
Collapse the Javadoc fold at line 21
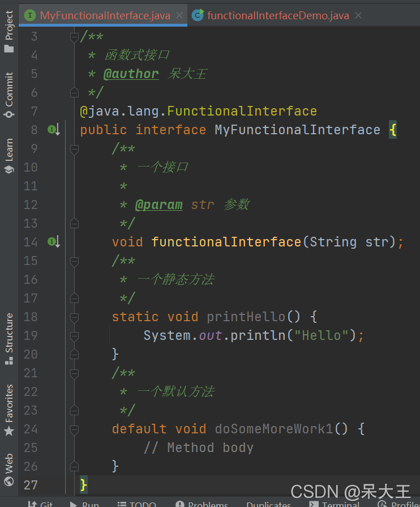(74, 373)
